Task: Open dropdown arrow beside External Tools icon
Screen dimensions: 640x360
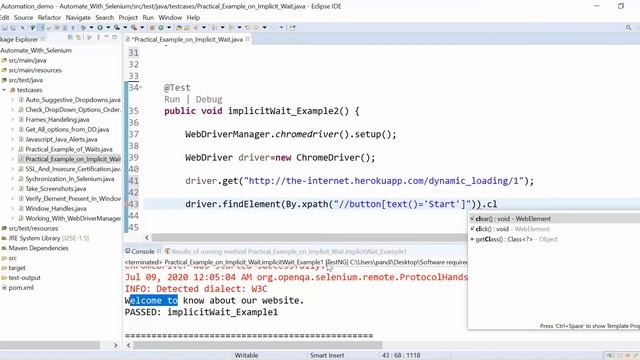Action: (x=142, y=28)
